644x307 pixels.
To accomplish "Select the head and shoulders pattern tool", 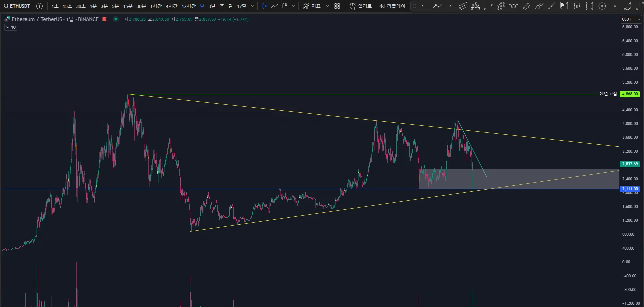I will pos(476,6).
